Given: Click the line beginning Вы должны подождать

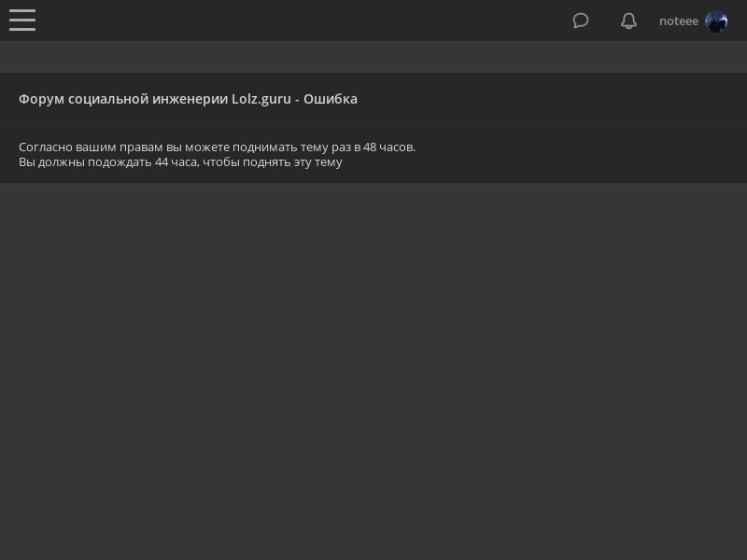Looking at the screenshot, I should coord(180,161).
